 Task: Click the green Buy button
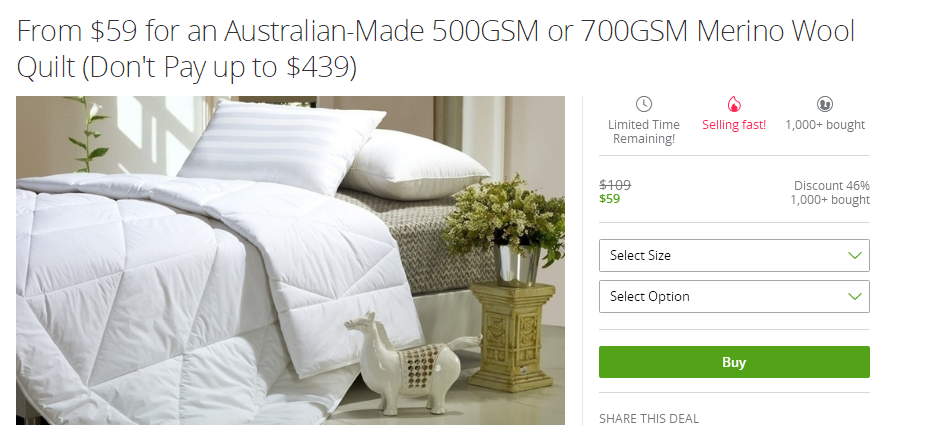click(x=734, y=362)
